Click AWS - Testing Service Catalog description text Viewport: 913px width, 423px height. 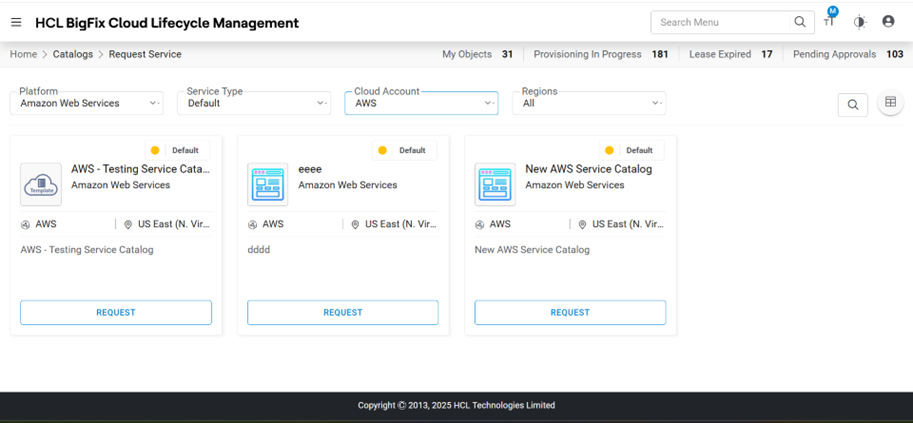pos(87,249)
